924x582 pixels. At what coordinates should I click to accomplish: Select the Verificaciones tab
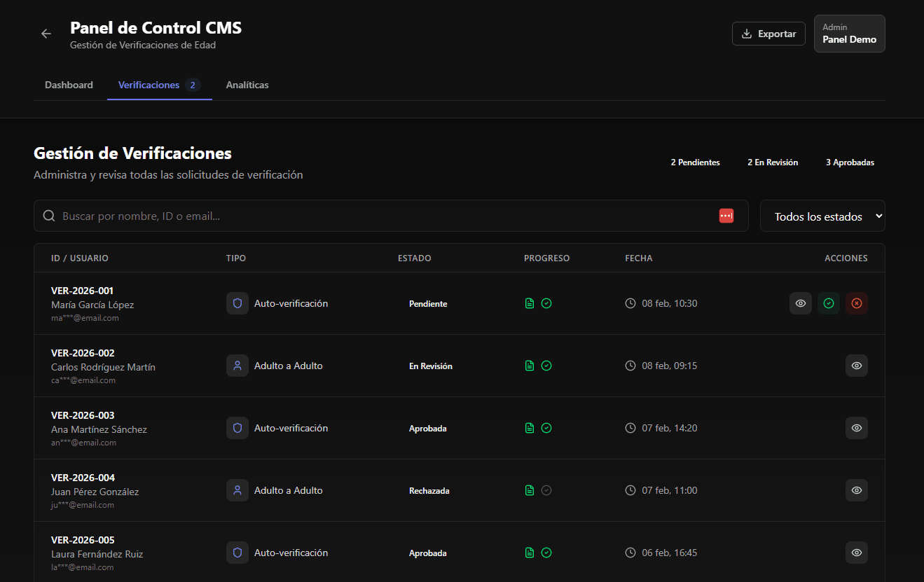pyautogui.click(x=160, y=85)
